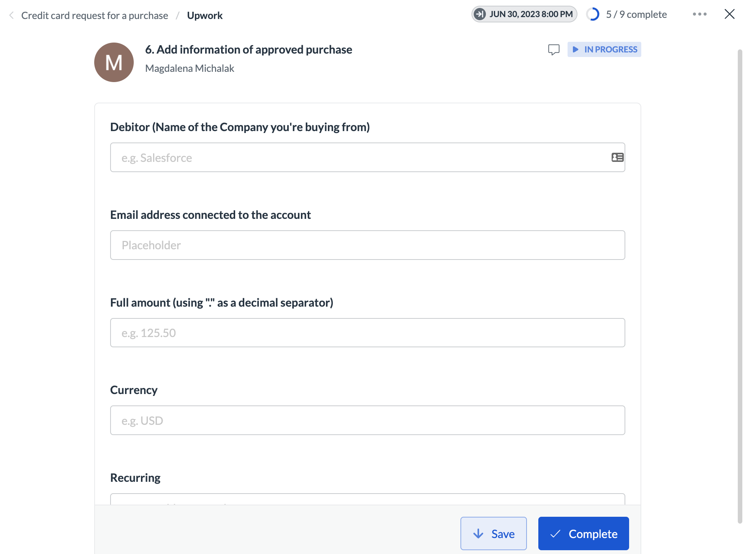Viewport: 756px width, 554px height.
Task: Focus the Currency input field
Action: coord(367,421)
